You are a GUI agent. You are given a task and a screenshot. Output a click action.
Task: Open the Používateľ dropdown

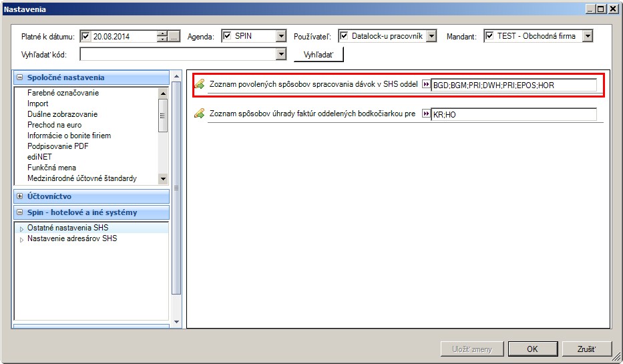[431, 36]
